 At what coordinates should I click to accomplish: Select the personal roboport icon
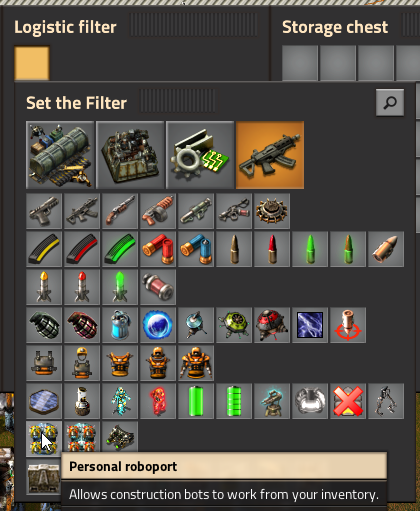pos(44,439)
